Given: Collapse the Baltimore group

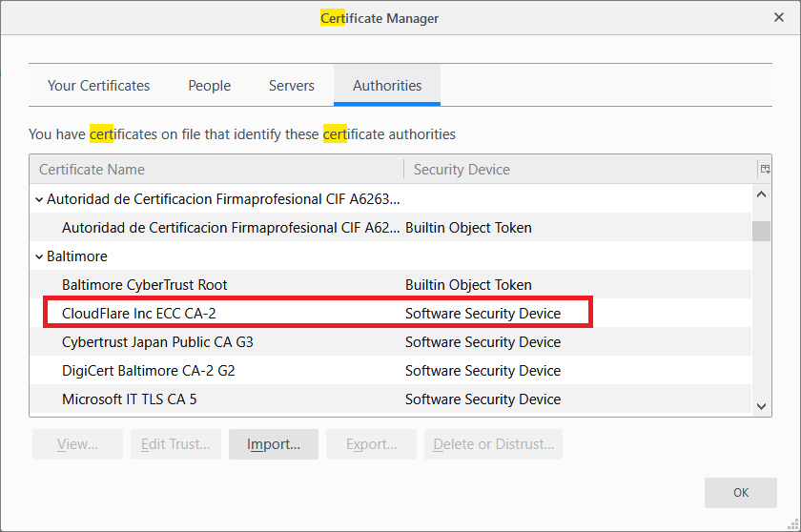Looking at the screenshot, I should pos(39,256).
